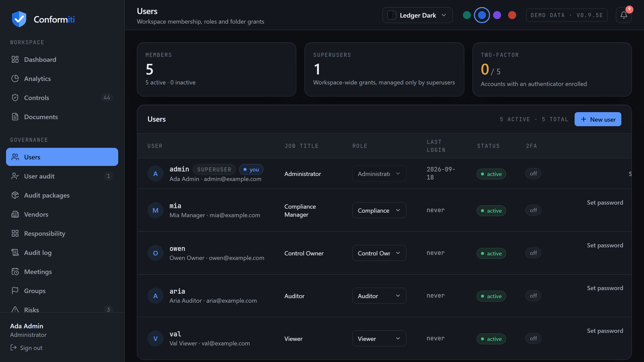Toggle owen's 2FA off pill
The width and height of the screenshot is (644, 362).
pyautogui.click(x=533, y=253)
